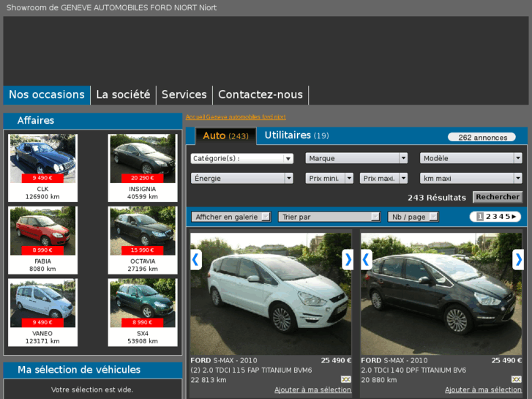Show next photo of white Ford S-MAX

click(348, 259)
